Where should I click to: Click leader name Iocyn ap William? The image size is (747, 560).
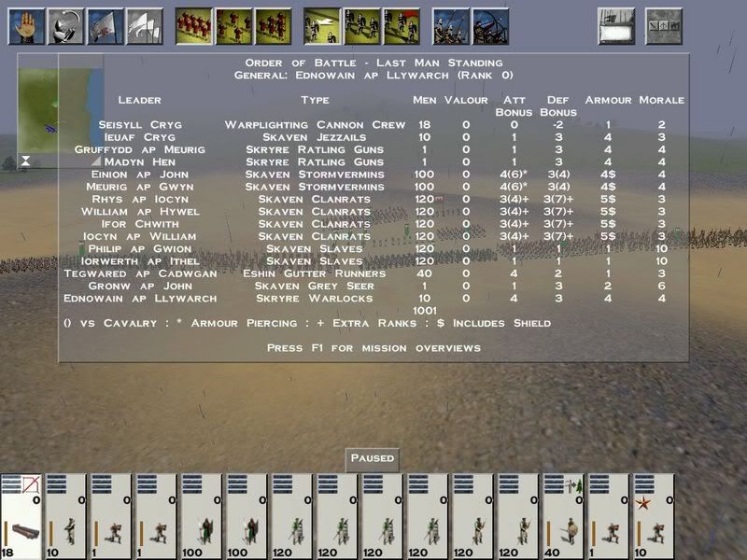click(139, 236)
